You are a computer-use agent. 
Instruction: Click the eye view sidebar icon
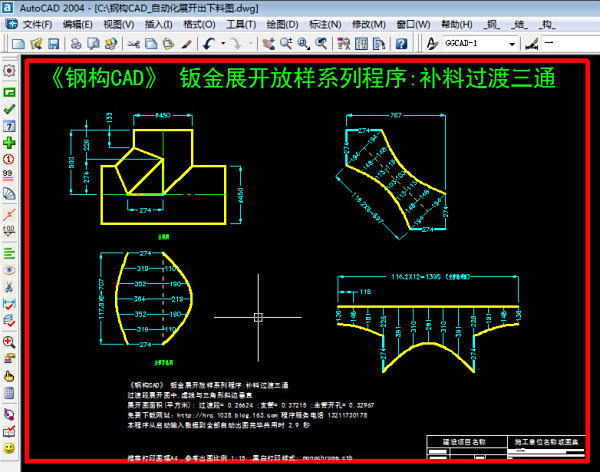pos(9,271)
